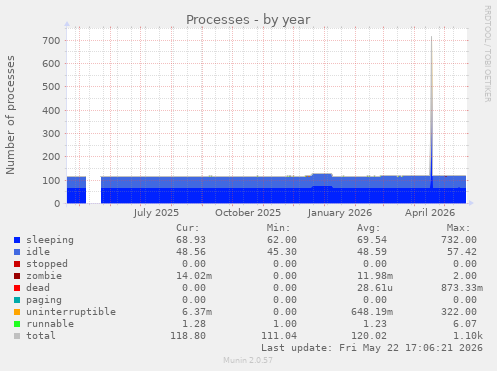This screenshot has width=497, height=371.
Task: Click the 'Min:' column header
Action: [x=278, y=228]
